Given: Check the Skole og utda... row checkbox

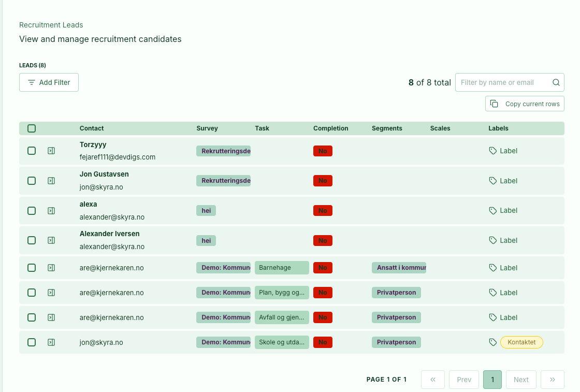Looking at the screenshot, I should [x=32, y=342].
